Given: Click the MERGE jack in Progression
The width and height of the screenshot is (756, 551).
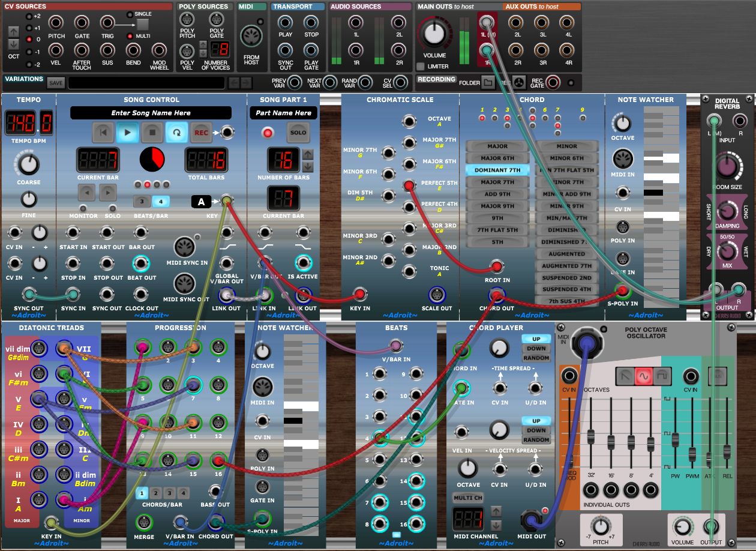Looking at the screenshot, I should coord(143,522).
